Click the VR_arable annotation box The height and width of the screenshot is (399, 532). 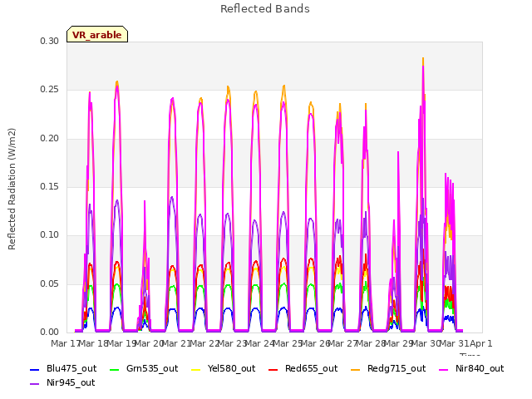(97, 34)
